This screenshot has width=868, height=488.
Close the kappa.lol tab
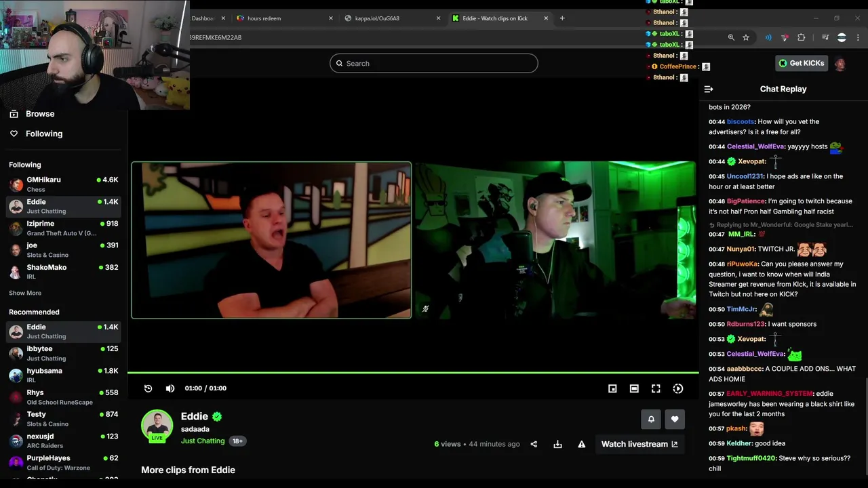click(x=439, y=18)
